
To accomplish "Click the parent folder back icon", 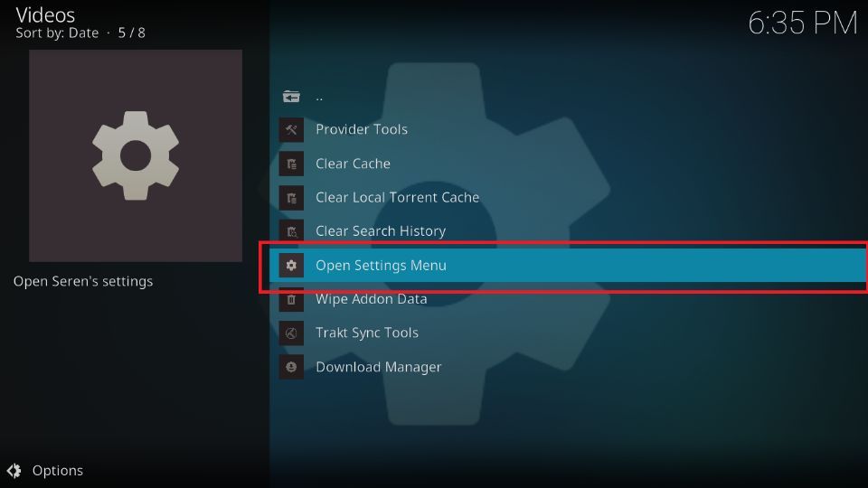I will [x=291, y=97].
